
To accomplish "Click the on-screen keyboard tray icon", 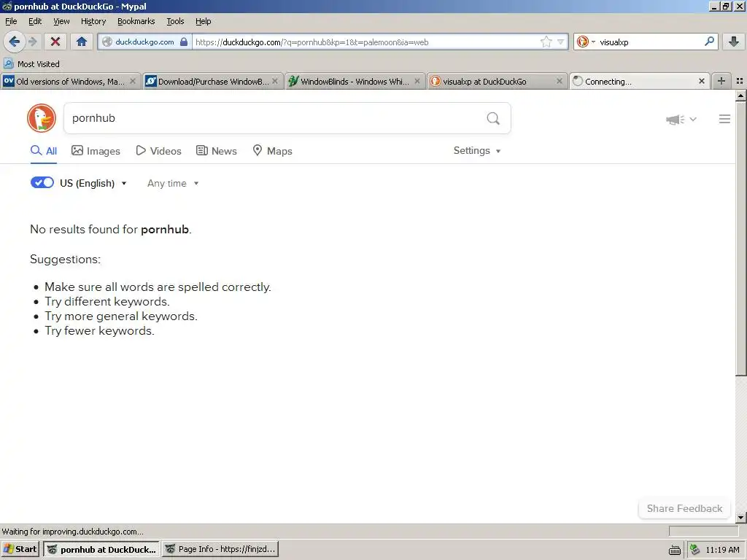I will [675, 550].
